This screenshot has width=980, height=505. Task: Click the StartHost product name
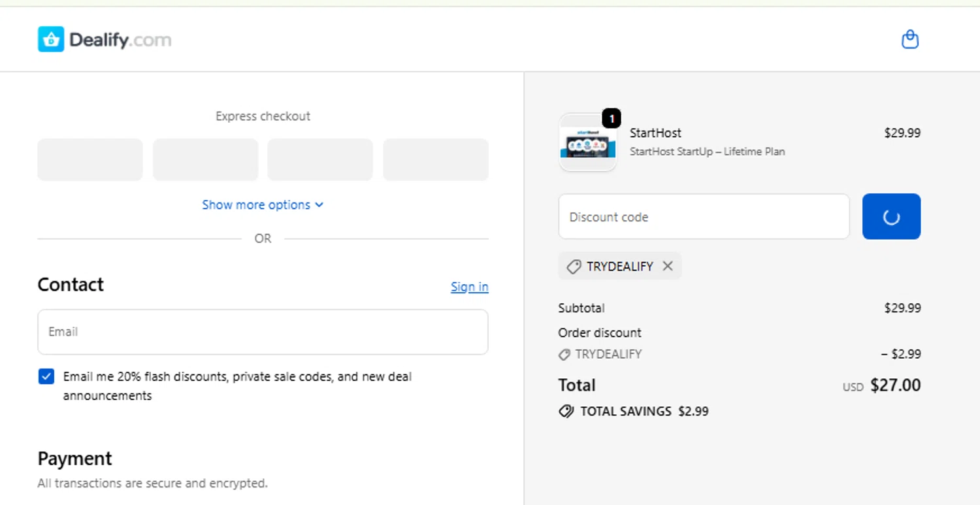pyautogui.click(x=655, y=133)
